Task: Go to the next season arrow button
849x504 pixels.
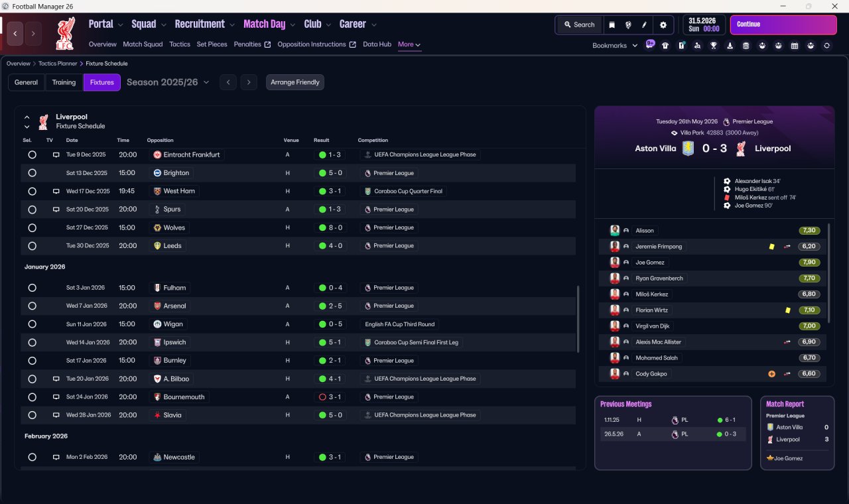Action: click(x=249, y=82)
